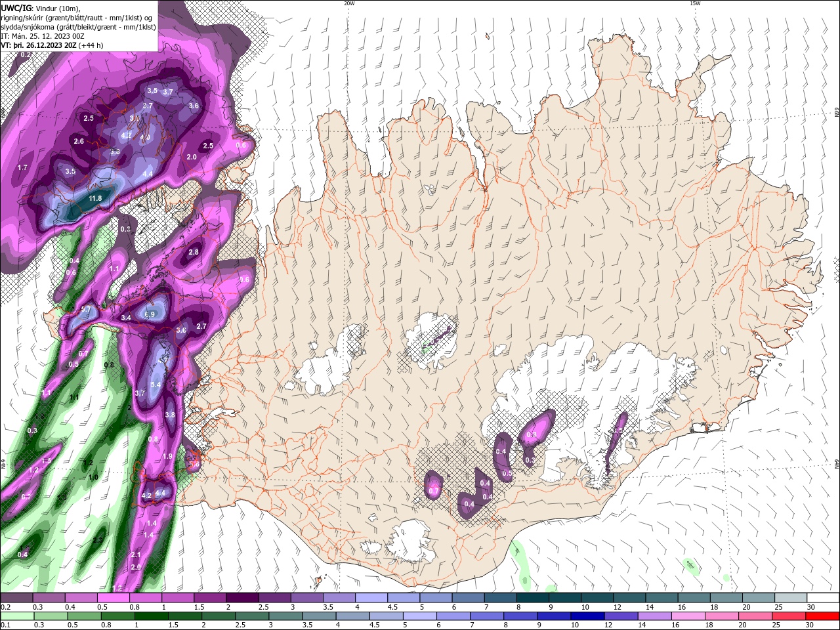The height and width of the screenshot is (630, 840).
Task: Pick the light purple rain swatch between 14 and 16
Action: click(654, 616)
